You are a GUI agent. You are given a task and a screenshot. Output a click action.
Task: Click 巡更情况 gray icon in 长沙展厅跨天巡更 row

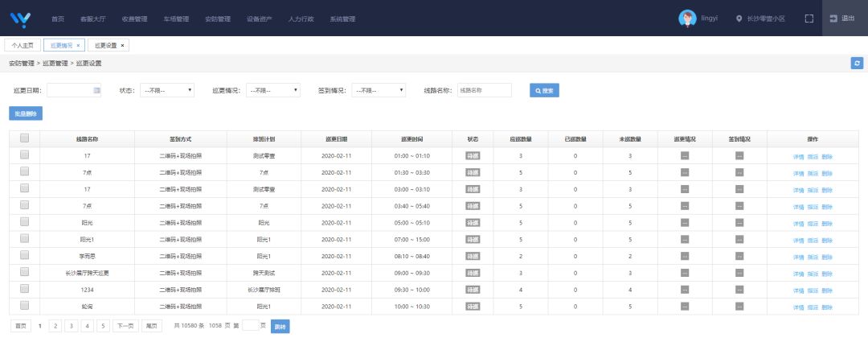(685, 273)
